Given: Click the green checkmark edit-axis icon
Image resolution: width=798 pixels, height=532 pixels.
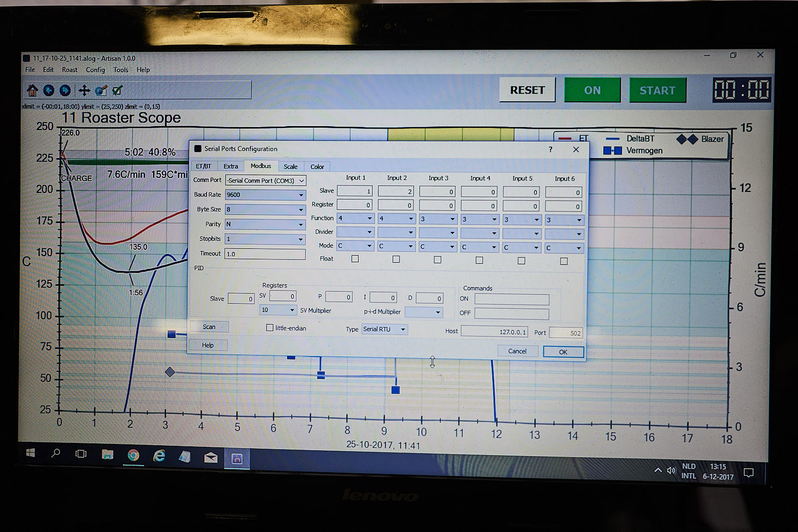Looking at the screenshot, I should pos(118,90).
